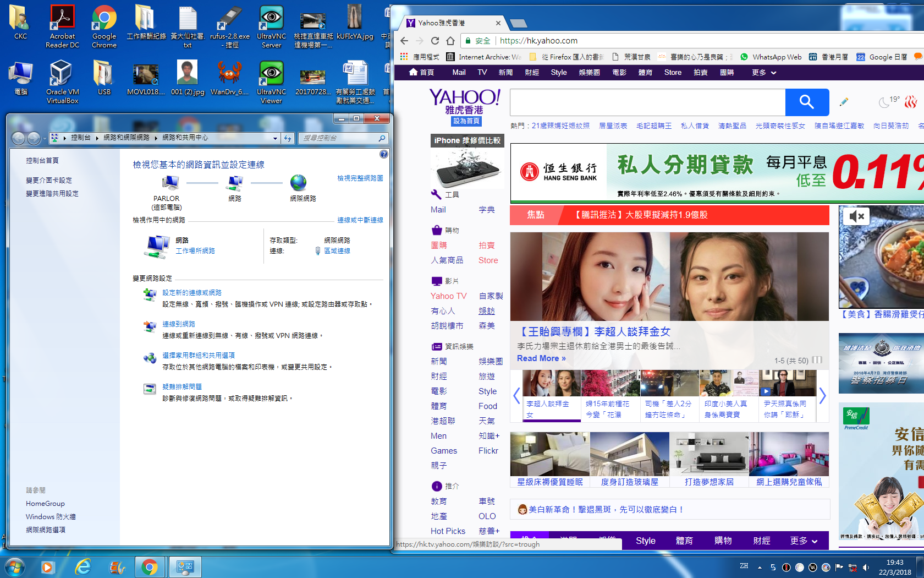Click 首頁 home tab in Yahoo nav
924x578 pixels.
422,73
